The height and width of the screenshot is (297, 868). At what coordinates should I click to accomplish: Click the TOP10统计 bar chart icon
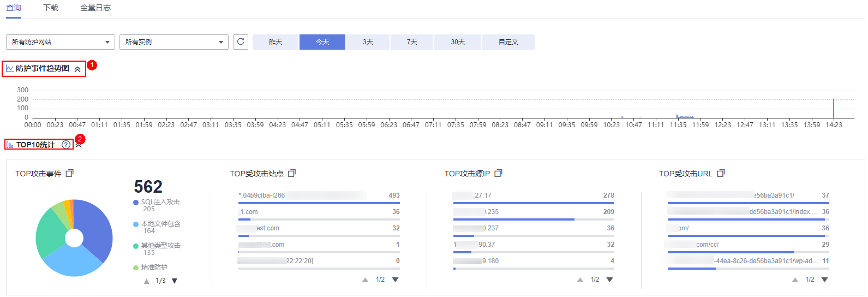tap(10, 145)
